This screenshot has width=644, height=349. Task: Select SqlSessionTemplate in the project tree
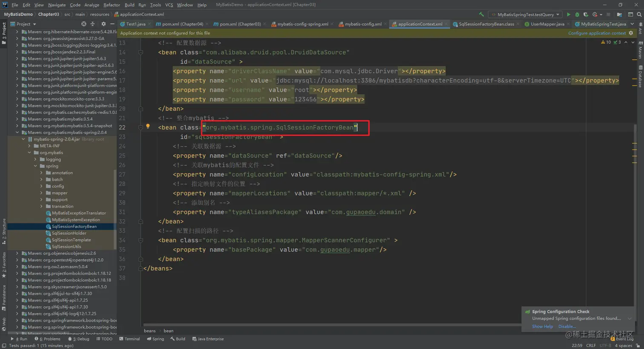pos(71,240)
